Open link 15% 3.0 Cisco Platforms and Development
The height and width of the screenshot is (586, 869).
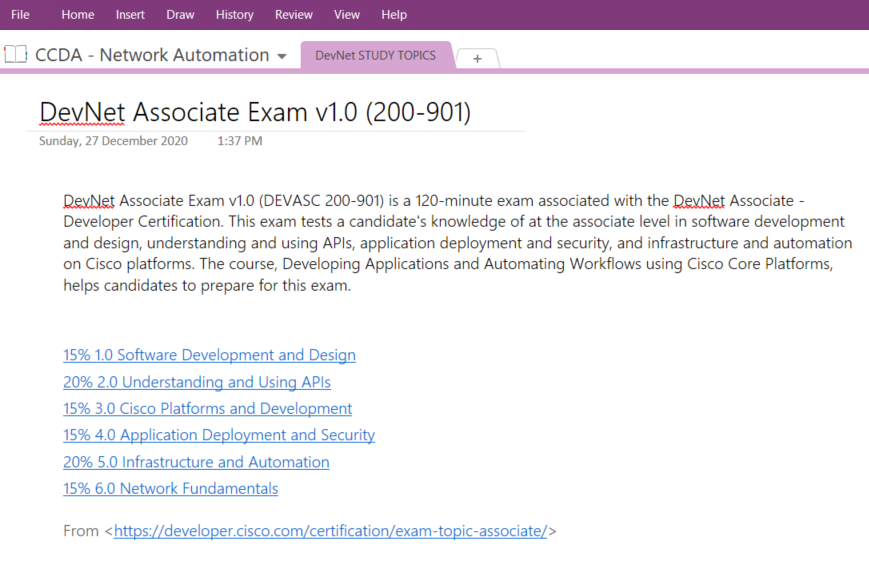coord(207,409)
